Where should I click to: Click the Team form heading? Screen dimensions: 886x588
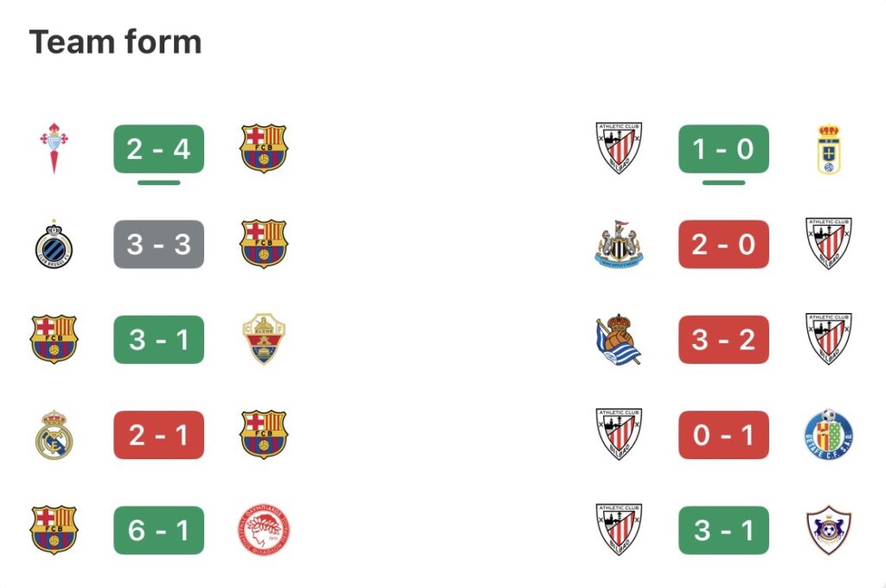[x=115, y=42]
